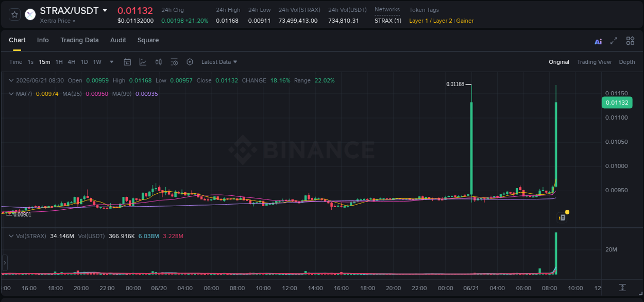Expand more time intervals dropdown arrow
Image resolution: width=644 pixels, height=302 pixels.
coord(113,62)
